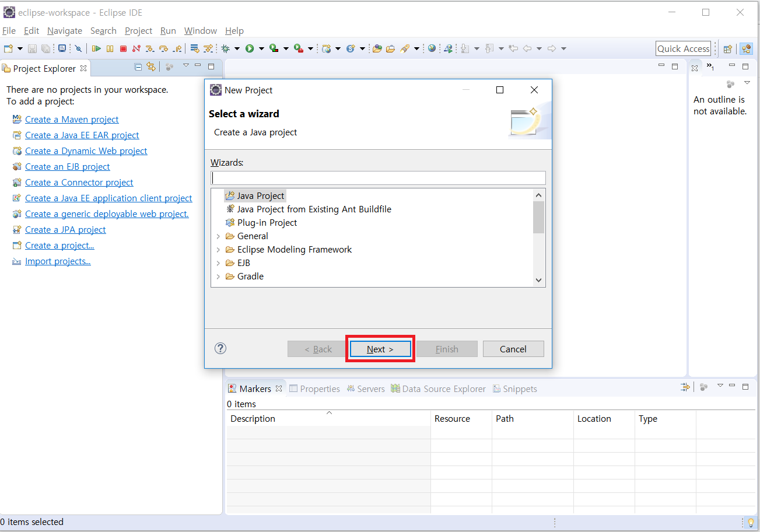The width and height of the screenshot is (760, 532).
Task: Open a terminal from the toolbar monitor icon
Action: [x=62, y=48]
